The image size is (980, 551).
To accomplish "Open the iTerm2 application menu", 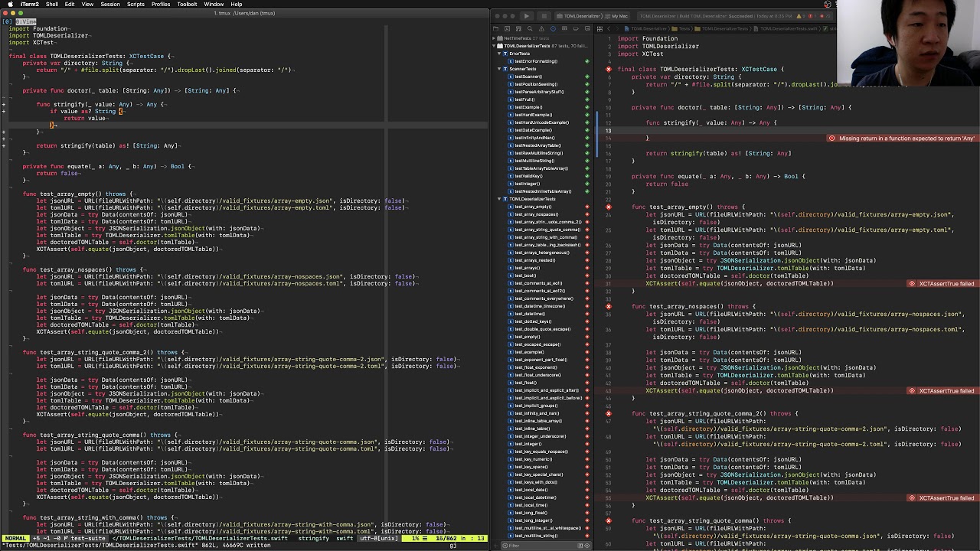I will [29, 4].
